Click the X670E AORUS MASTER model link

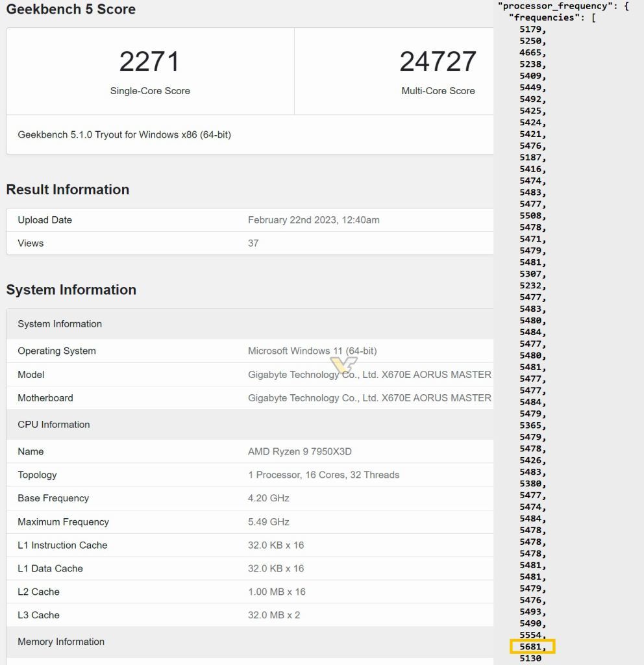point(371,375)
